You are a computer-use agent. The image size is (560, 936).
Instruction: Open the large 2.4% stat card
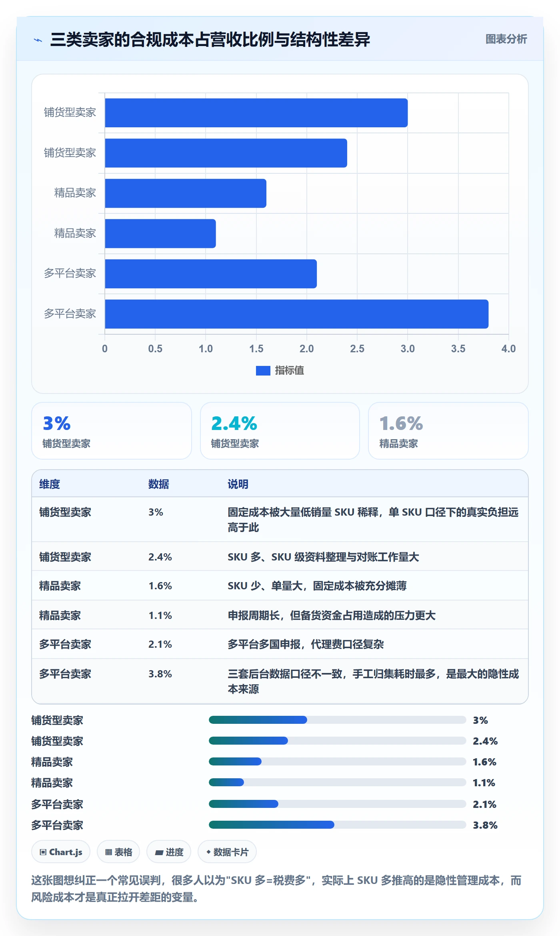(x=280, y=431)
